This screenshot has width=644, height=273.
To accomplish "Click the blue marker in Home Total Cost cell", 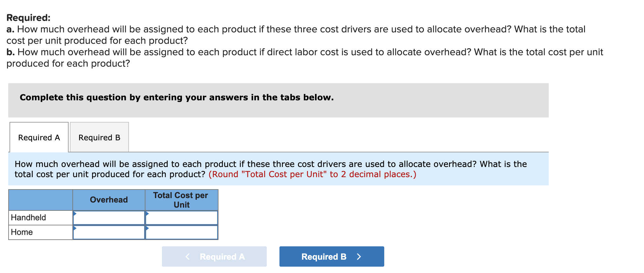I will [147, 228].
